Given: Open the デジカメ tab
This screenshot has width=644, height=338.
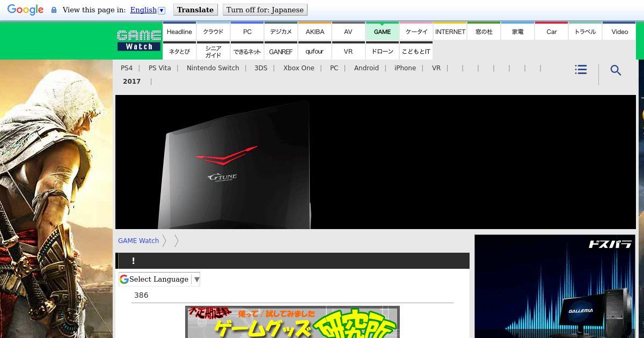Looking at the screenshot, I should pyautogui.click(x=281, y=31).
